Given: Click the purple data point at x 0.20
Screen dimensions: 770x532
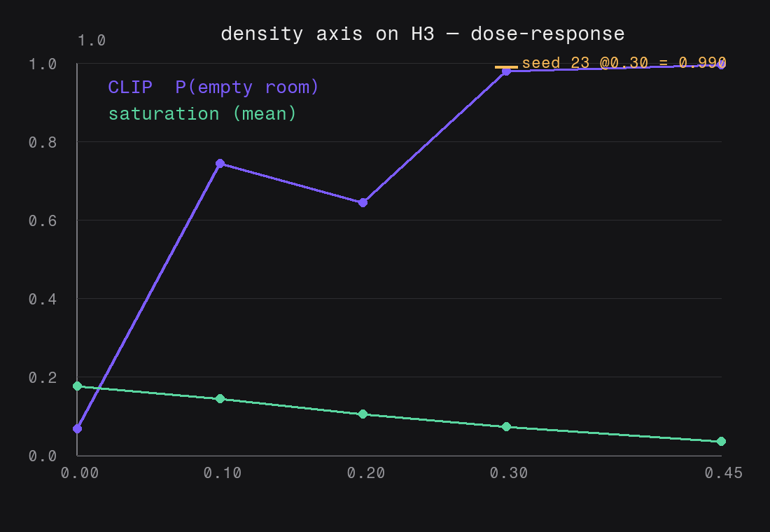Looking at the screenshot, I should [x=363, y=202].
